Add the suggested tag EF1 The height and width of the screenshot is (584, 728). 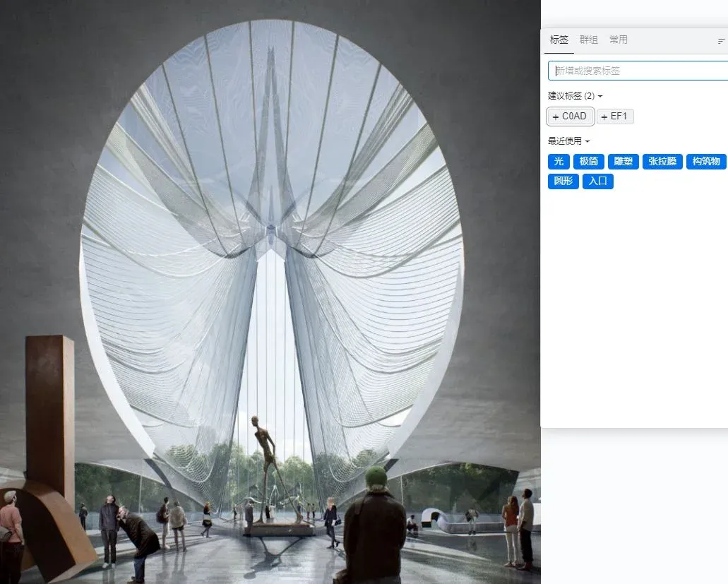pyautogui.click(x=615, y=117)
